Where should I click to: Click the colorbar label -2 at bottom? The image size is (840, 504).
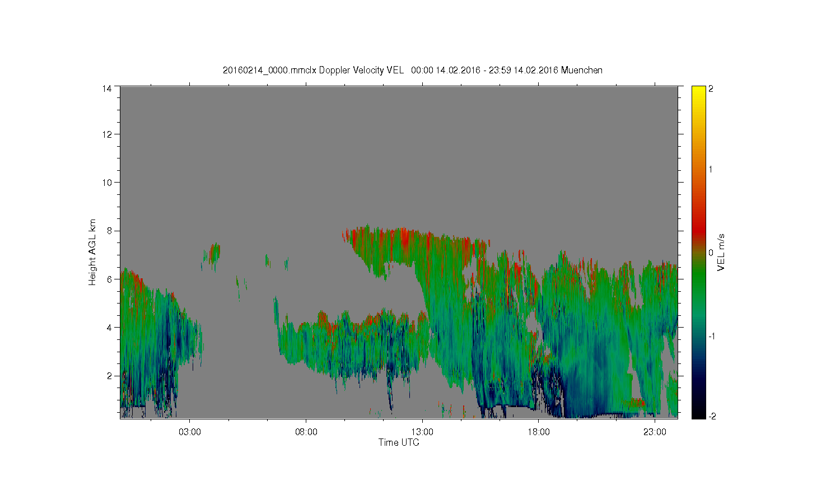712,416
